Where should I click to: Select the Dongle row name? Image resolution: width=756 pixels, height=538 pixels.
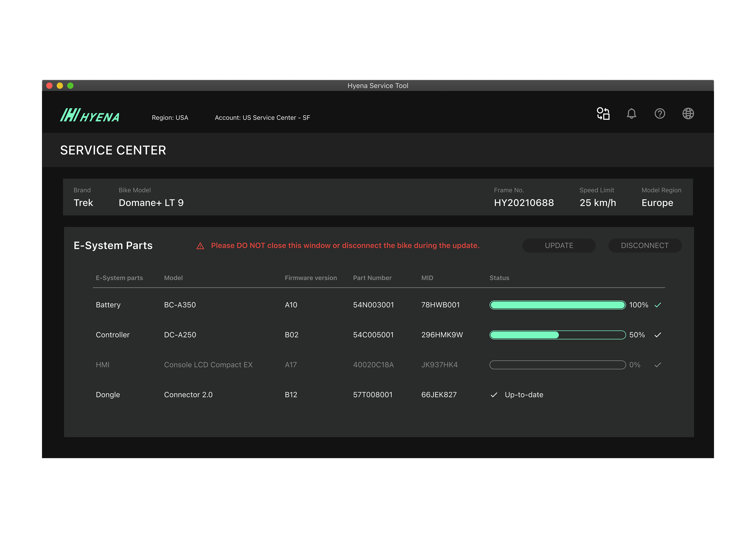[x=108, y=395]
